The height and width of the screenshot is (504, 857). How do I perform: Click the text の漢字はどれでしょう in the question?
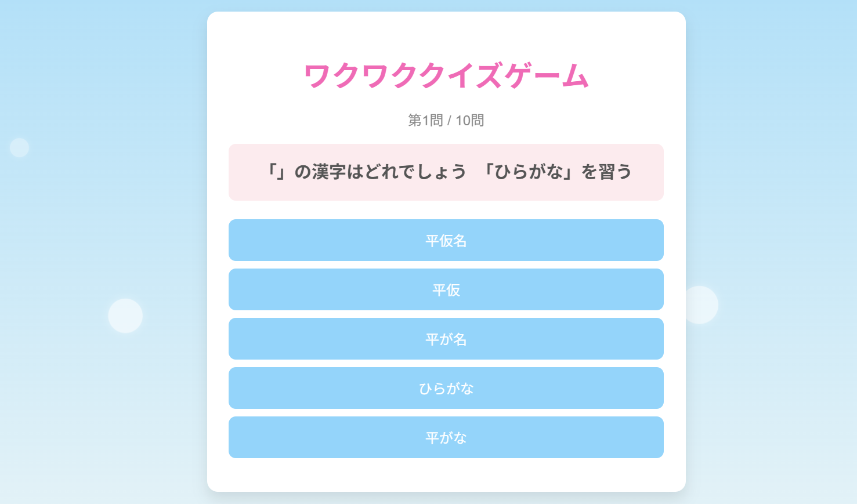pyautogui.click(x=381, y=172)
